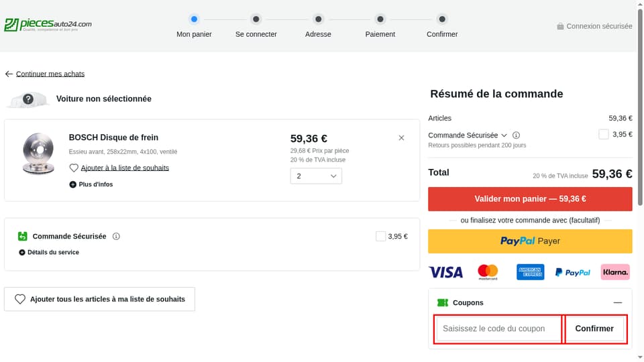This screenshot has height=362, width=644.
Task: Tick the Commande Sécurisée checkbox in the order summary
Action: 603,134
